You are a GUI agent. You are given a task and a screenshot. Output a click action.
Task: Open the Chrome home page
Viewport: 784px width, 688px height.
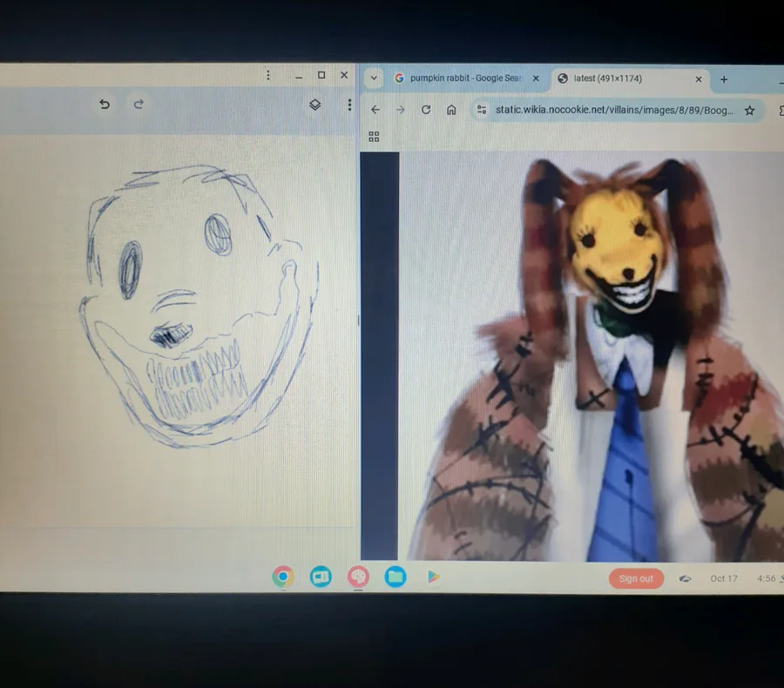(451, 110)
